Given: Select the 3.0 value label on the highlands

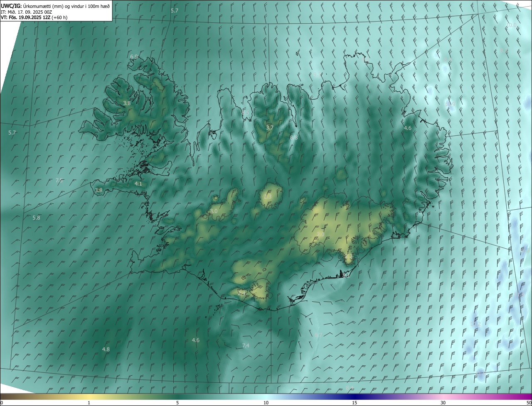Looking at the screenshot, I should 214,211.
